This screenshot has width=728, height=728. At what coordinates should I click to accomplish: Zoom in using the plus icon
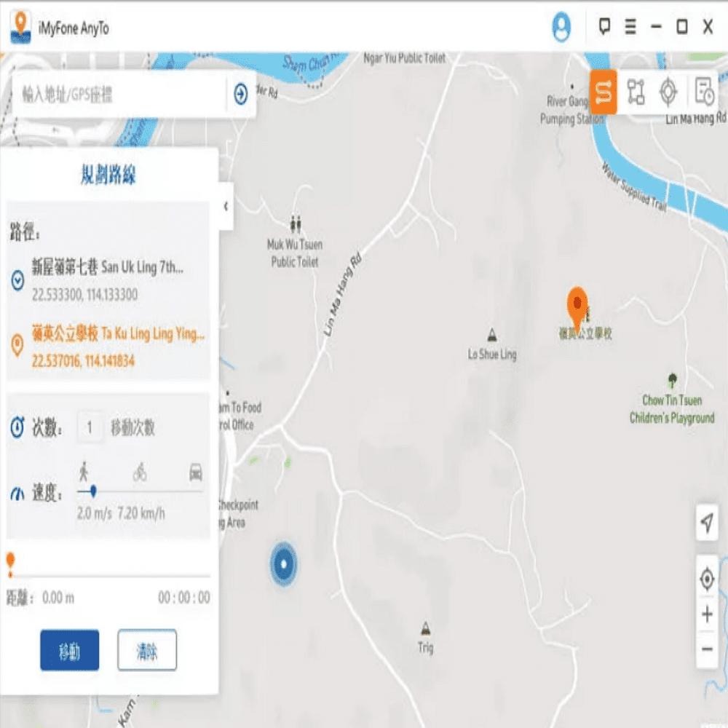pos(706,614)
